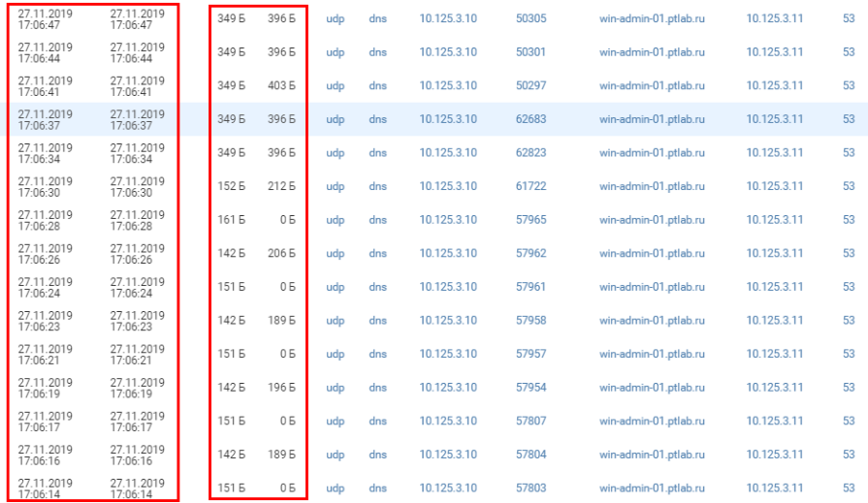Click destination IP 10.125.3.11 in port 57954 row
The height and width of the screenshot is (503, 868).
pyautogui.click(x=775, y=388)
